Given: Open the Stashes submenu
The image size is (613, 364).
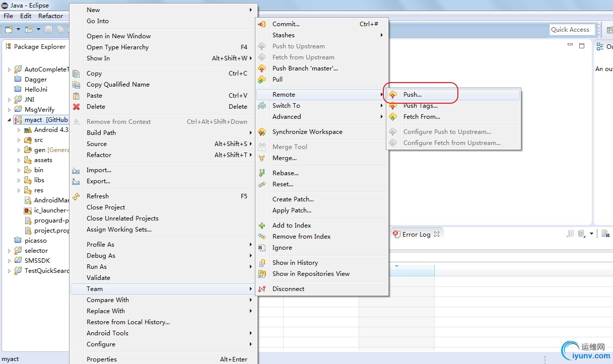Looking at the screenshot, I should click(322, 35).
